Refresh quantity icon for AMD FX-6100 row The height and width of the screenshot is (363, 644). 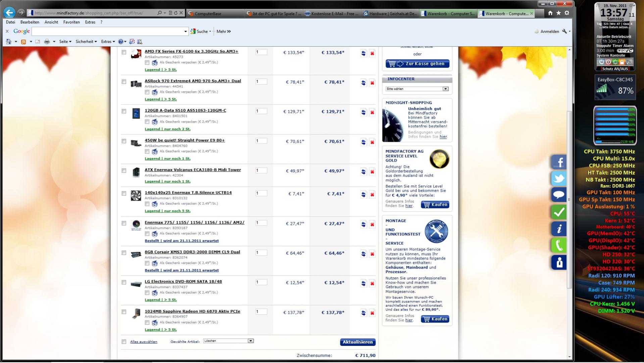363,53
